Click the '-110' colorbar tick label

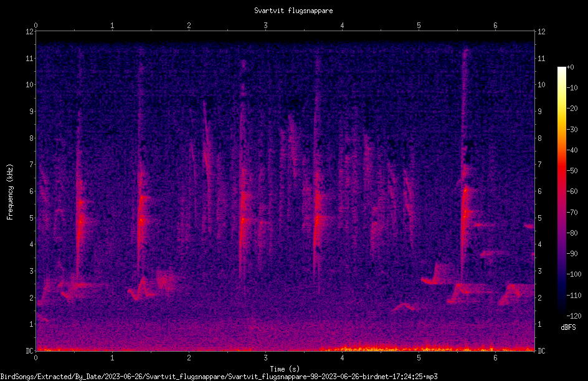[x=574, y=296]
